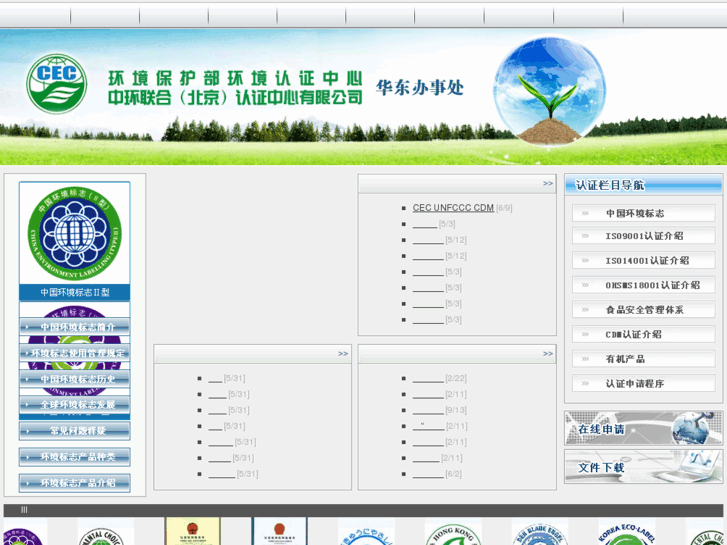Screen dimensions: 727x545
Task: Click the 中国环境标志II型 caption bar
Action: 75,292
